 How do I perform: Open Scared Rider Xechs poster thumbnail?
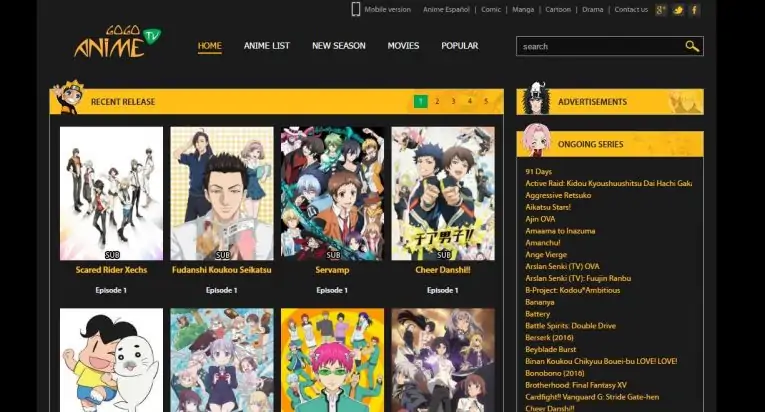[111, 193]
